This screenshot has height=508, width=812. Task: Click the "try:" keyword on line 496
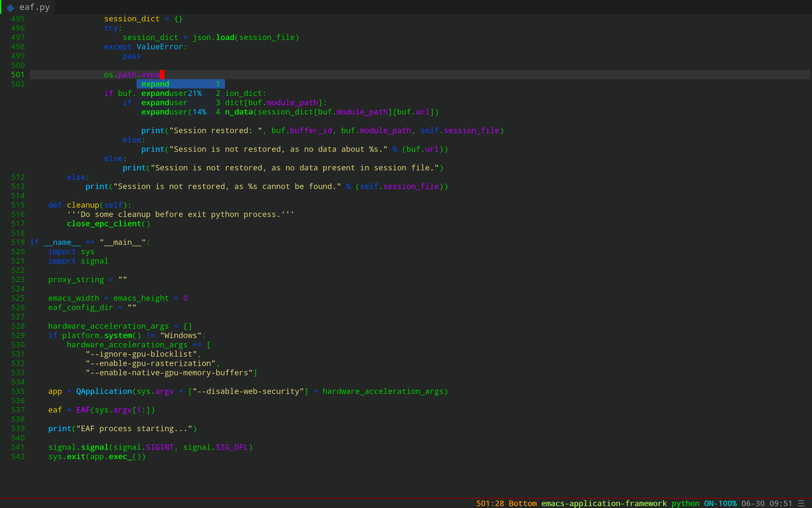[114, 28]
